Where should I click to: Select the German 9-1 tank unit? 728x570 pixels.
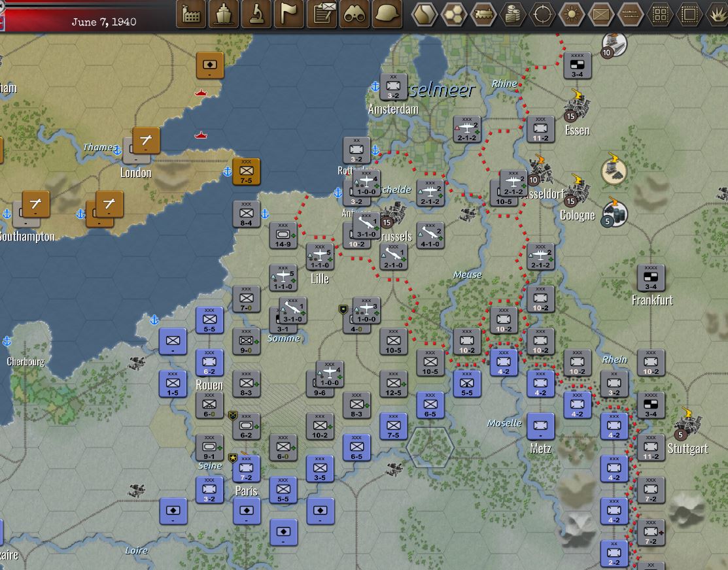click(209, 448)
